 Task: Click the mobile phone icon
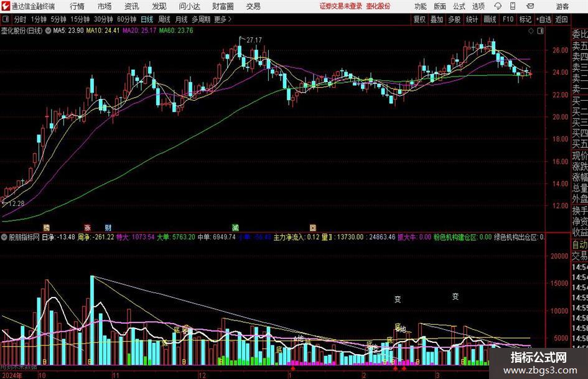(x=513, y=6)
